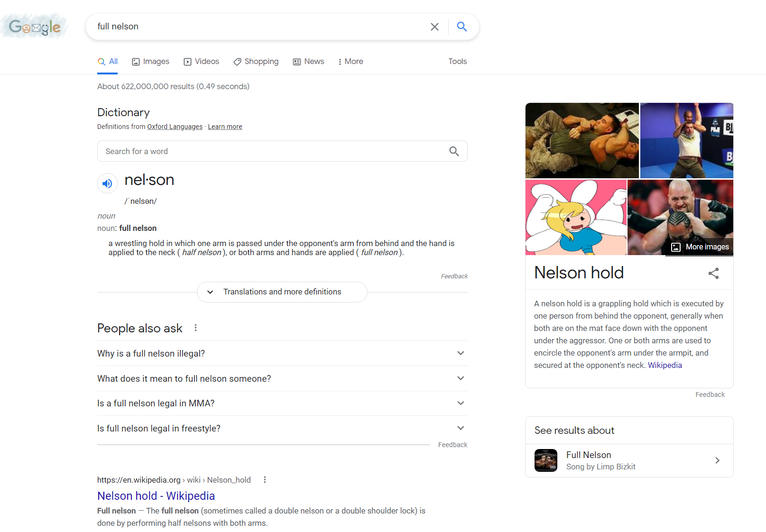Open the three-dot menu next to Wikipedia result
The height and width of the screenshot is (532, 766).
pos(265,479)
